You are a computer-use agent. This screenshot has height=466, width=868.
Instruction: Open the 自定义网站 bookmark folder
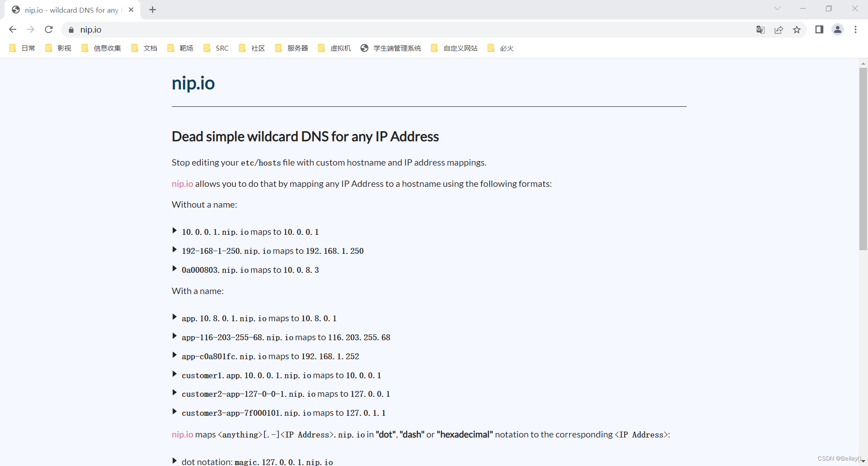point(454,48)
